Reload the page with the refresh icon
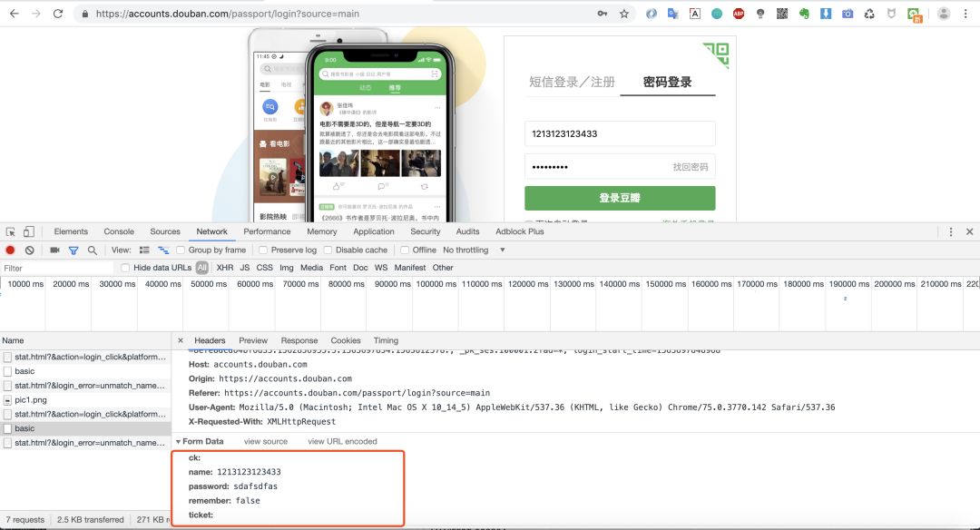Viewport: 980px width, 530px height. click(57, 13)
